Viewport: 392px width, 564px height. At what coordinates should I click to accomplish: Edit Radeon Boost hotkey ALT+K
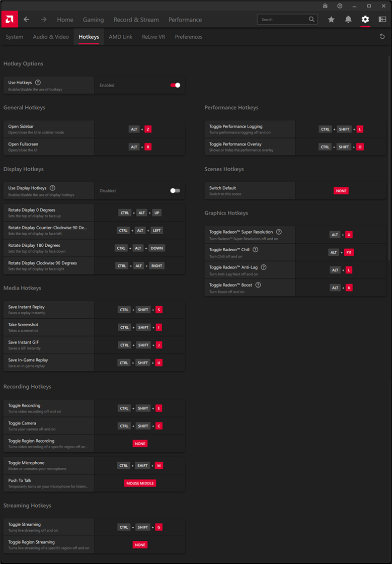coord(341,288)
